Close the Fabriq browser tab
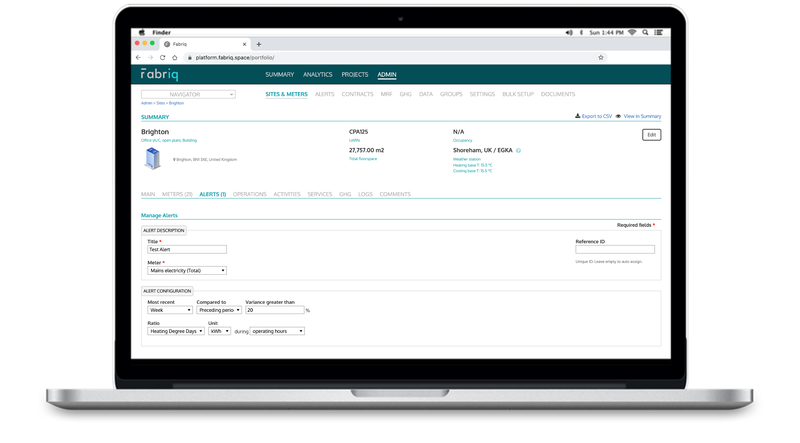The height and width of the screenshot is (443, 800). pyautogui.click(x=244, y=44)
